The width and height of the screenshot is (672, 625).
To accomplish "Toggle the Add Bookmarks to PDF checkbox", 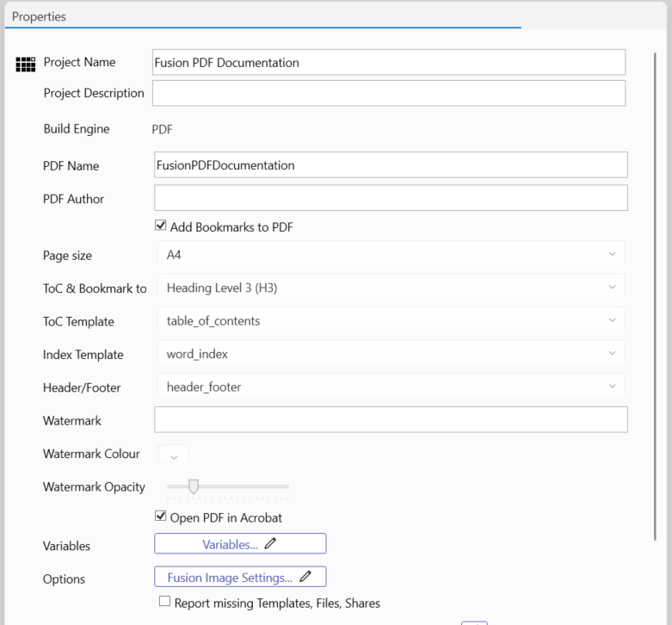I will click(x=160, y=226).
